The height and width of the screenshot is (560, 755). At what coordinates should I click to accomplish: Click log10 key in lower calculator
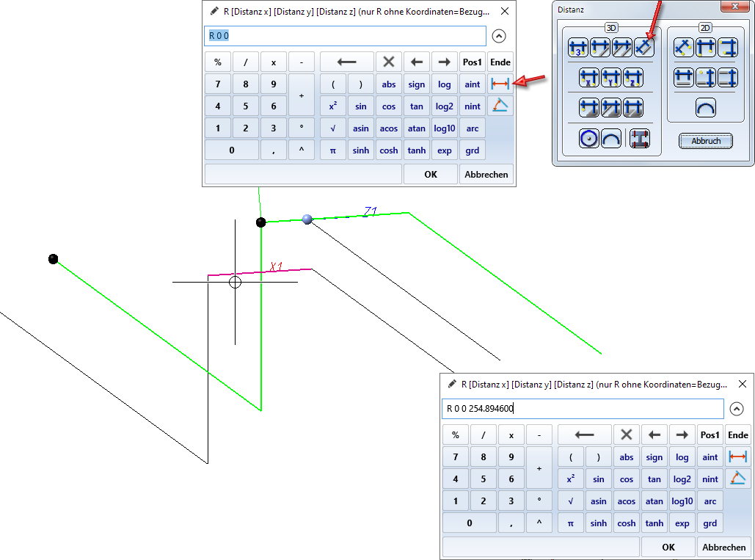[x=682, y=501]
